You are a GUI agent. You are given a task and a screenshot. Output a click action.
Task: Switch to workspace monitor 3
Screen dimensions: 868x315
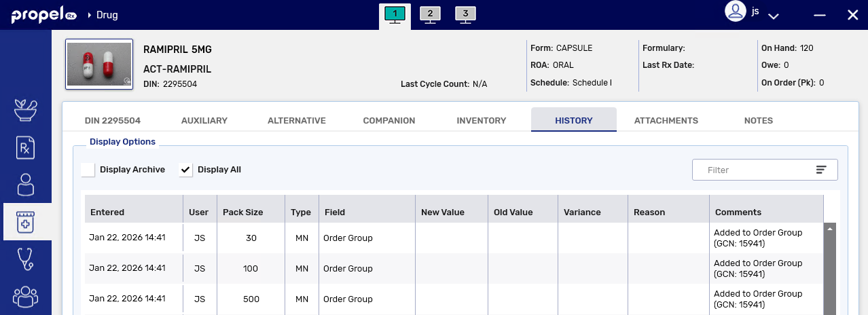465,15
